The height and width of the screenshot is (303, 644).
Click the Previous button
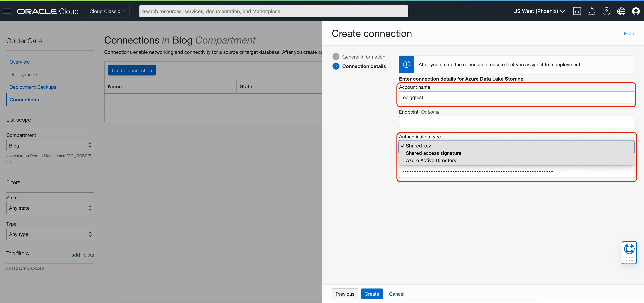tap(345, 294)
